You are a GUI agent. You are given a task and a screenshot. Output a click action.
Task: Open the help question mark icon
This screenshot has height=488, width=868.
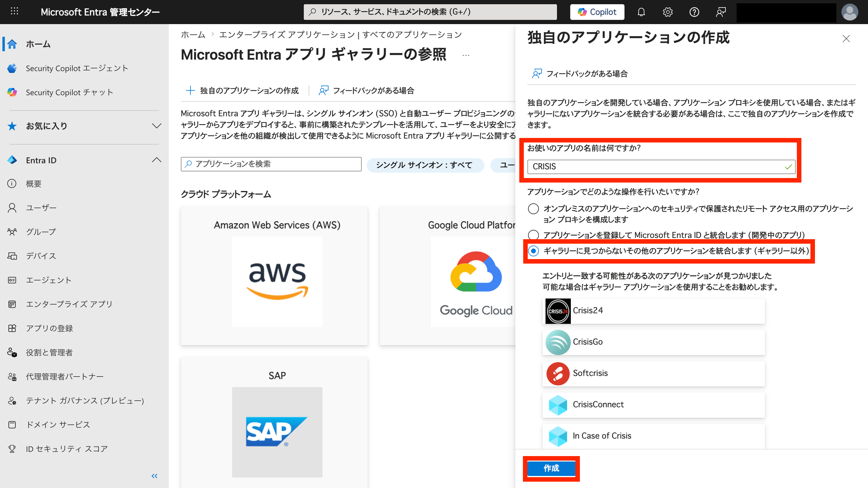pos(694,12)
